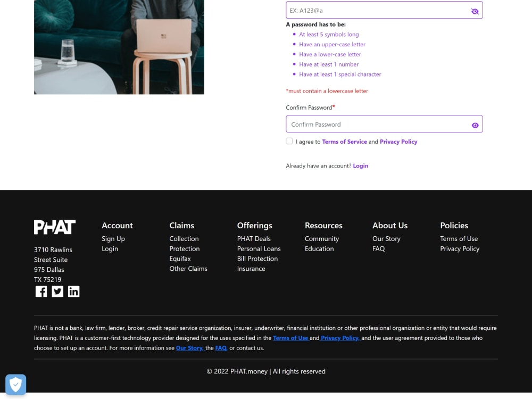Viewport: 532px width, 399px height.
Task: Click 'Have a lower-case letter' rule
Action: pyautogui.click(x=330, y=54)
